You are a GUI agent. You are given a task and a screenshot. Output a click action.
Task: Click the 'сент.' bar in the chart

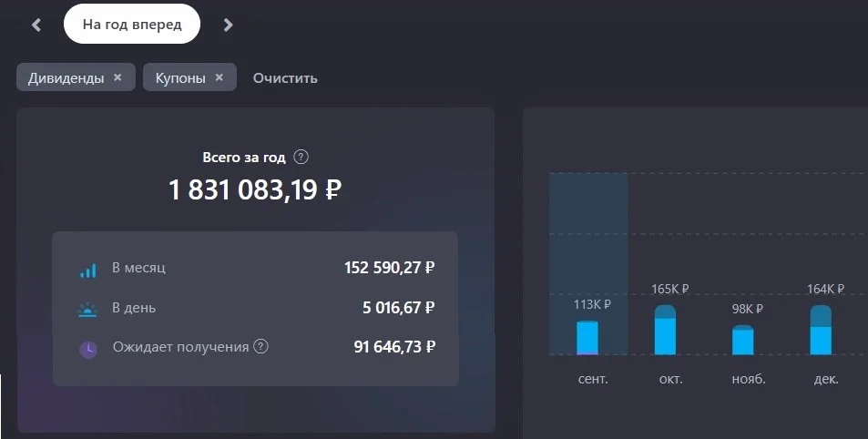(587, 338)
